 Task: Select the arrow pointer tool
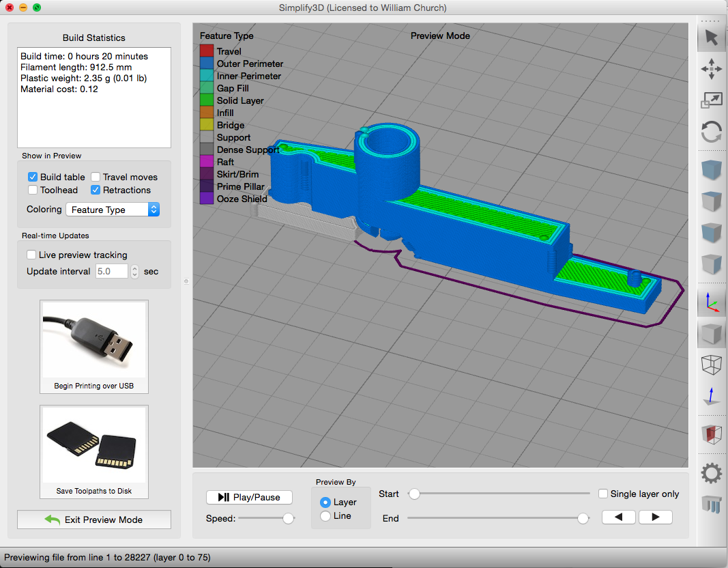(712, 38)
